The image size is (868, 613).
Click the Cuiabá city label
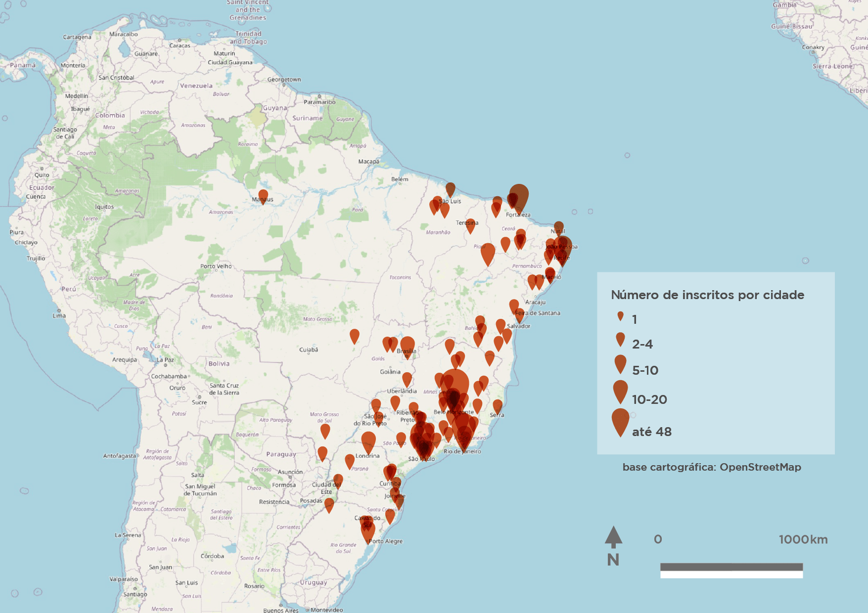coord(309,350)
